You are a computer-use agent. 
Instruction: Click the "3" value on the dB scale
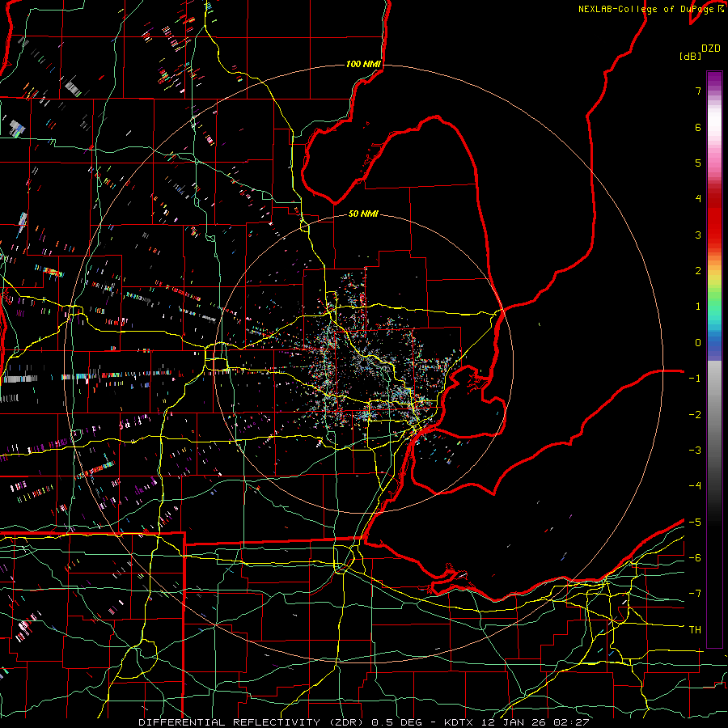click(x=698, y=235)
